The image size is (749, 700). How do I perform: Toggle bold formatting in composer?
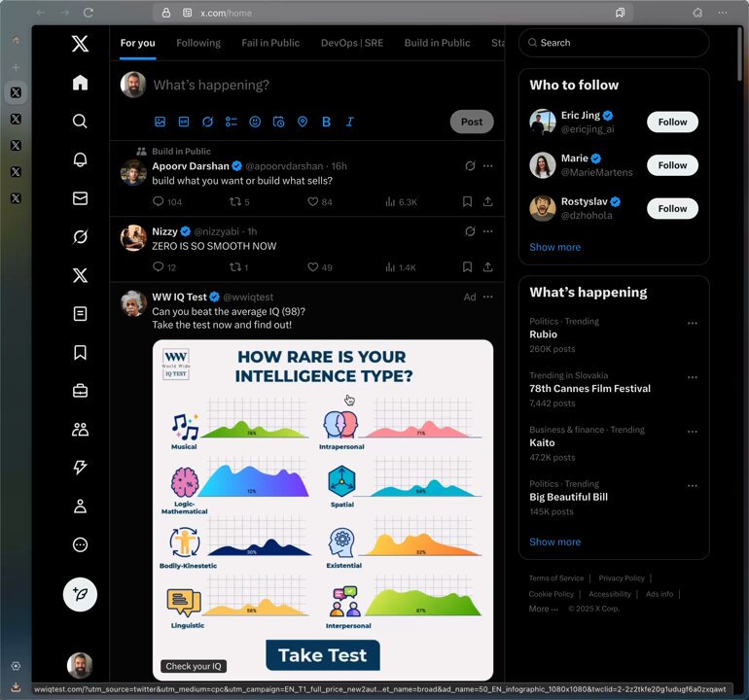326,122
